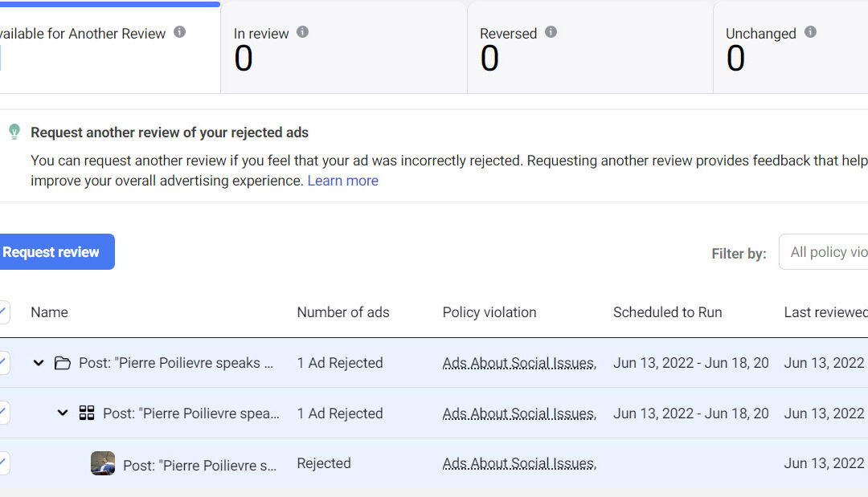Click the ad set grid icon

click(x=87, y=413)
